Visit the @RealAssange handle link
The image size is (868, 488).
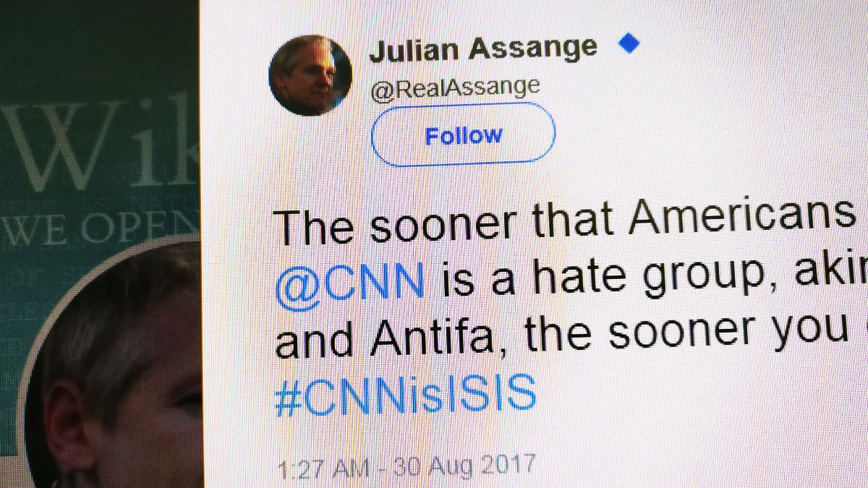(455, 87)
